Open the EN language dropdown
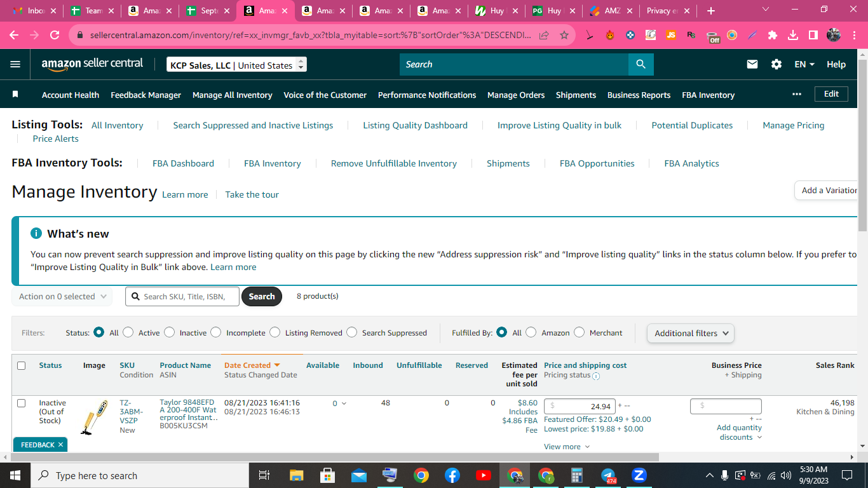Screen dimensions: 868x488 point(804,64)
